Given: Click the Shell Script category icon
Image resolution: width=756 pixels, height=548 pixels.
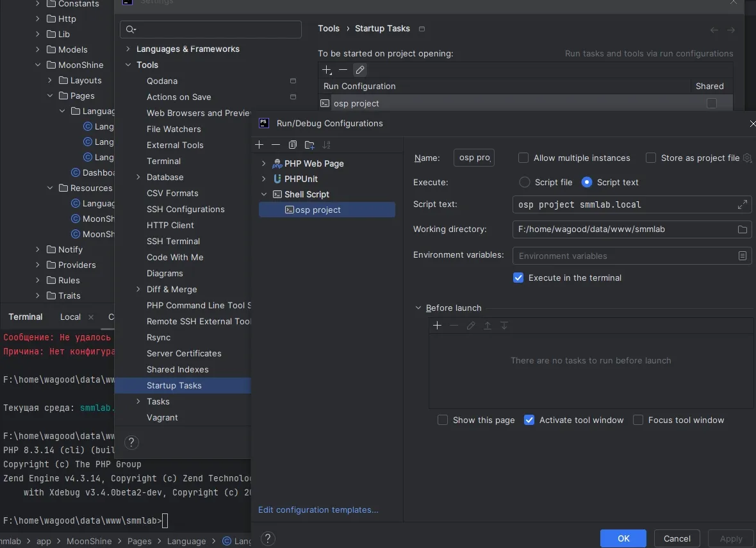Looking at the screenshot, I should pos(277,194).
